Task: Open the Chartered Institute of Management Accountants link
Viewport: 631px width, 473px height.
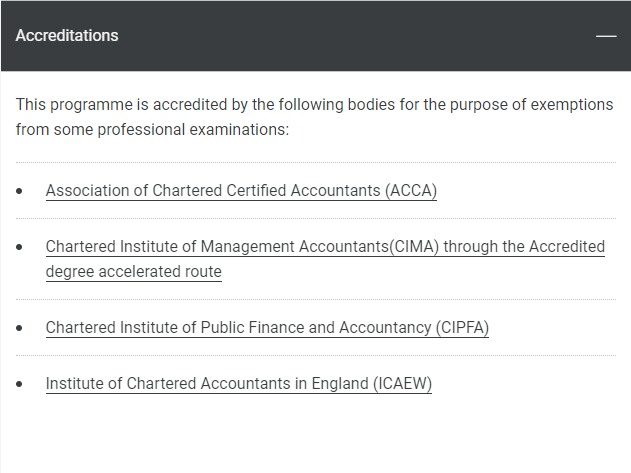Action: click(325, 259)
